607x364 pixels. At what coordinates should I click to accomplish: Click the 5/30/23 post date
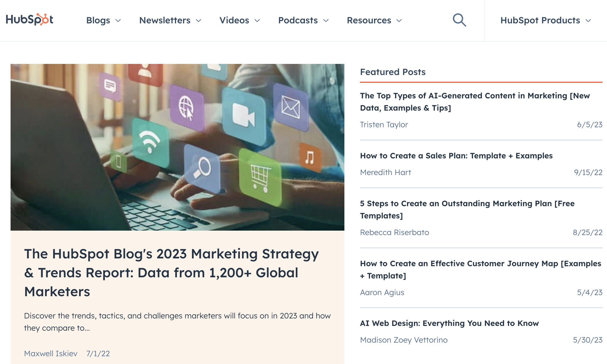click(588, 340)
